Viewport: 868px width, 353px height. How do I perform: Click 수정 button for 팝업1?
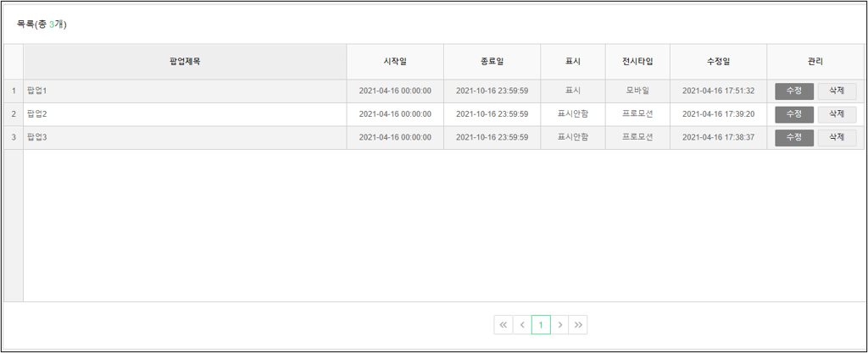[x=794, y=91]
